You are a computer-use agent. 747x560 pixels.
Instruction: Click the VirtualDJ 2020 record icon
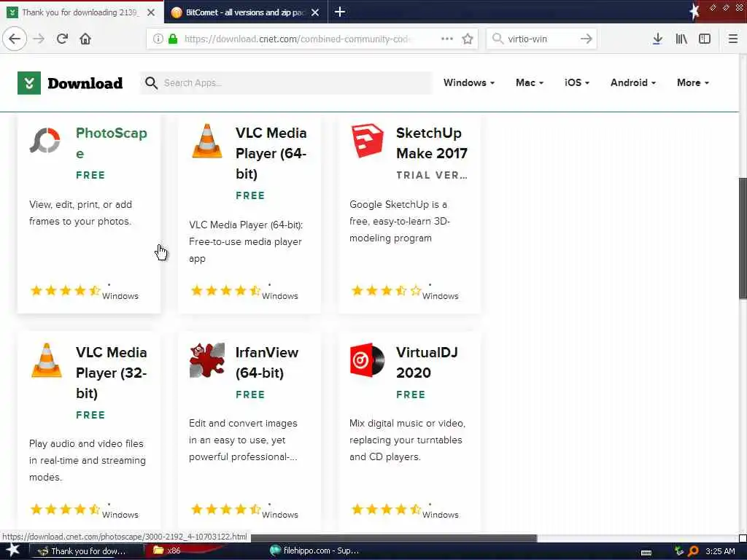coord(367,360)
